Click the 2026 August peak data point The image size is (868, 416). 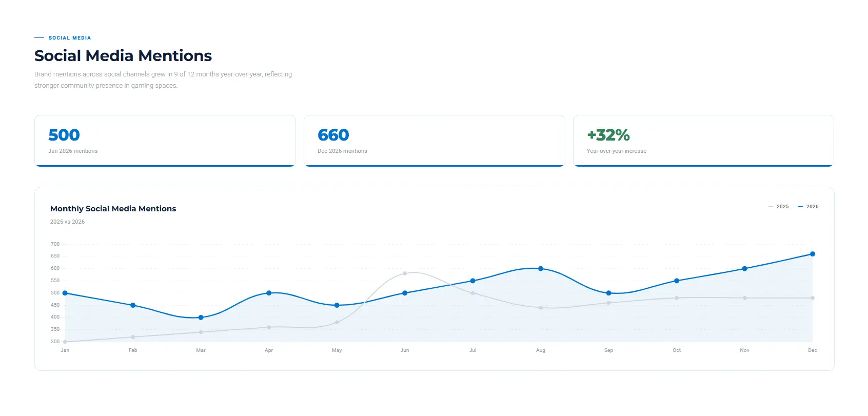tap(541, 269)
